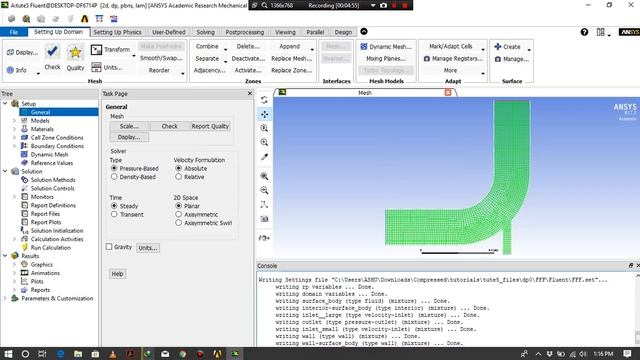The image size is (640, 360).
Task: Select Axisymmetric 2D space option
Action: click(x=178, y=214)
